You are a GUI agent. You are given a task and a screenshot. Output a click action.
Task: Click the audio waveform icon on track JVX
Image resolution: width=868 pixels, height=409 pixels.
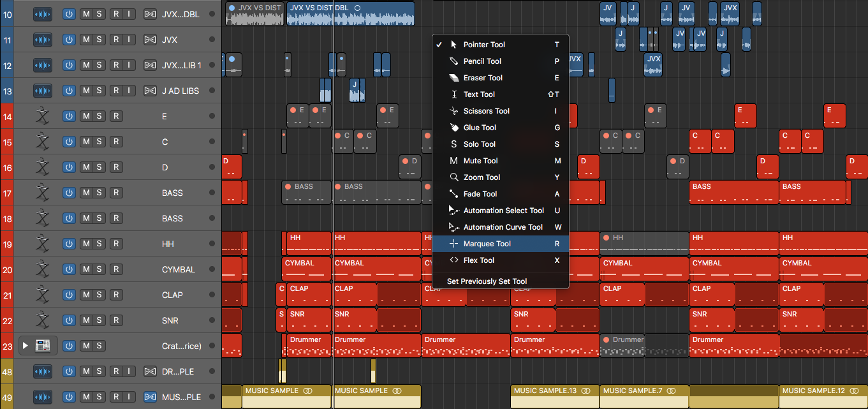[x=42, y=39]
